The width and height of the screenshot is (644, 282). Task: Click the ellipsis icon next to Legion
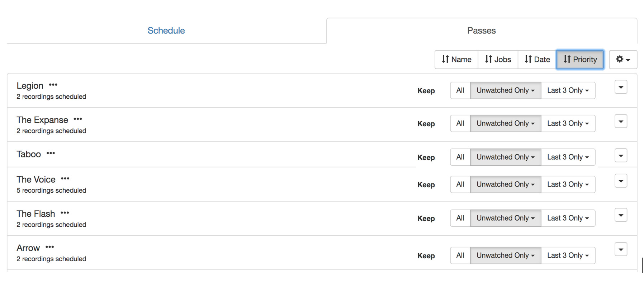coord(53,85)
